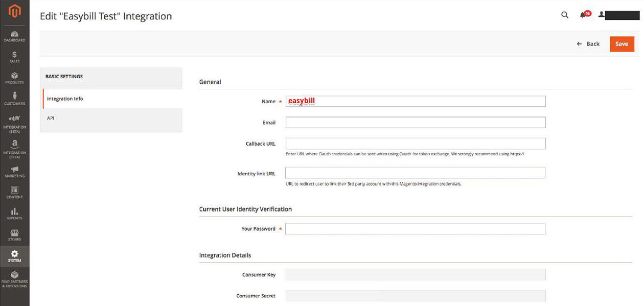Click the Callback URL help text

coord(406,154)
